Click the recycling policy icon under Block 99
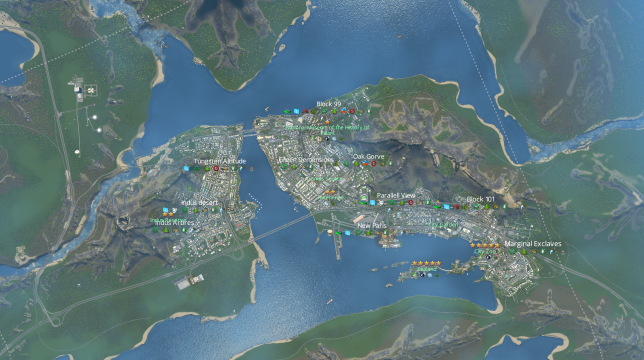This screenshot has height=360, width=644. 324,111
